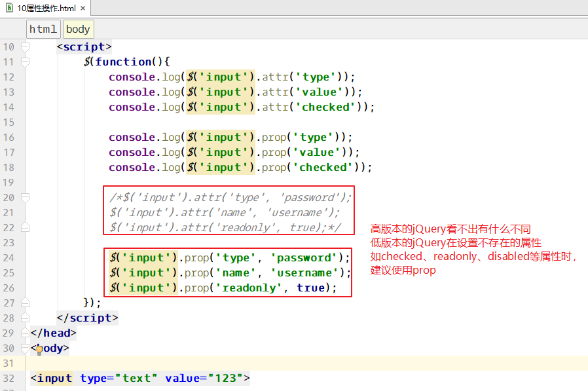Viewport: 588px width, 391px height.
Task: Click line number 12 in gutter
Action: (9, 77)
